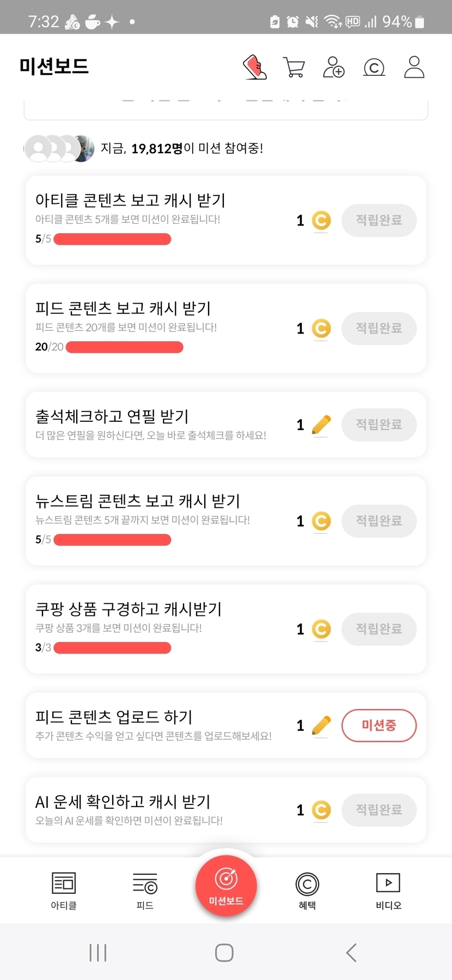Image resolution: width=452 pixels, height=980 pixels.
Task: Open the cash coin icon in header
Action: 374,68
